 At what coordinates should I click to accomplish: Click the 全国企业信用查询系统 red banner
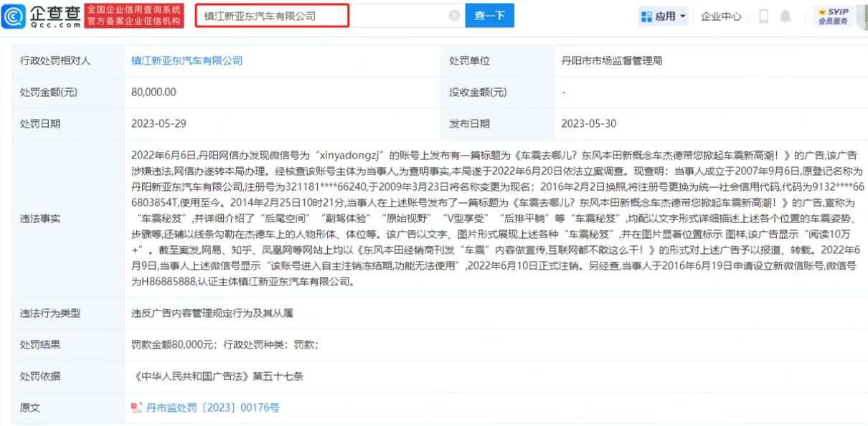point(133,16)
